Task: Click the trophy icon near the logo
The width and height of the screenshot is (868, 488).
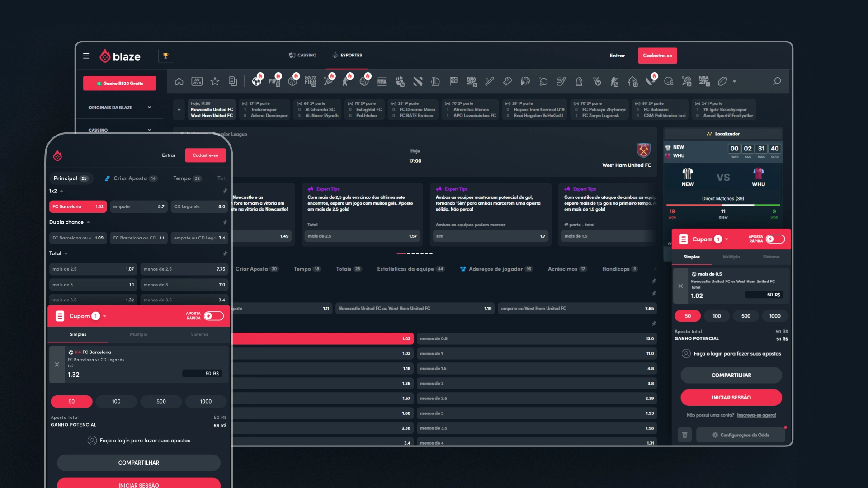Action: 165,56
